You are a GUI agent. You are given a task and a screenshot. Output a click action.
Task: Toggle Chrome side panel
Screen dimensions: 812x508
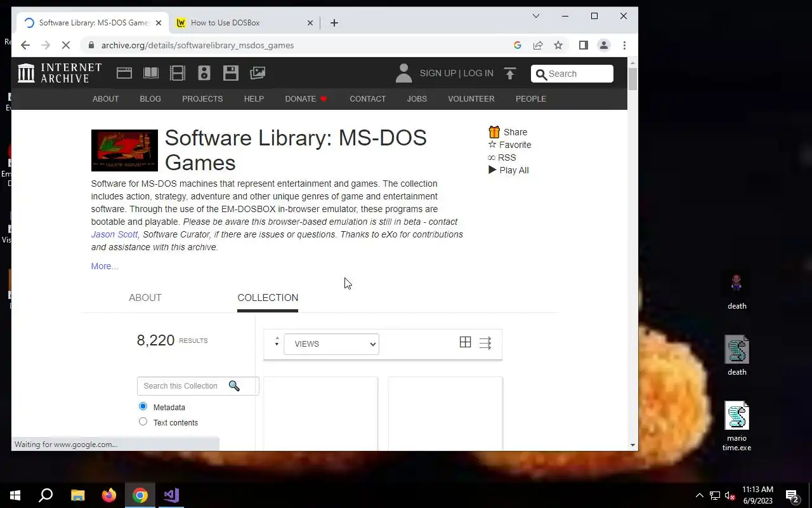584,45
